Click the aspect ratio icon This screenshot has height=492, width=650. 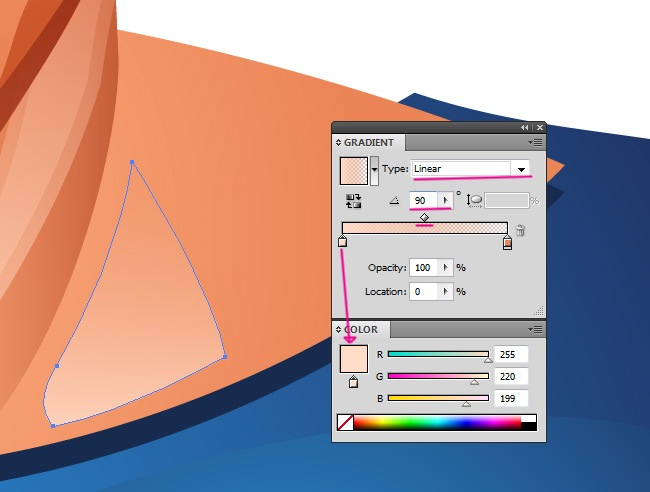pos(474,201)
